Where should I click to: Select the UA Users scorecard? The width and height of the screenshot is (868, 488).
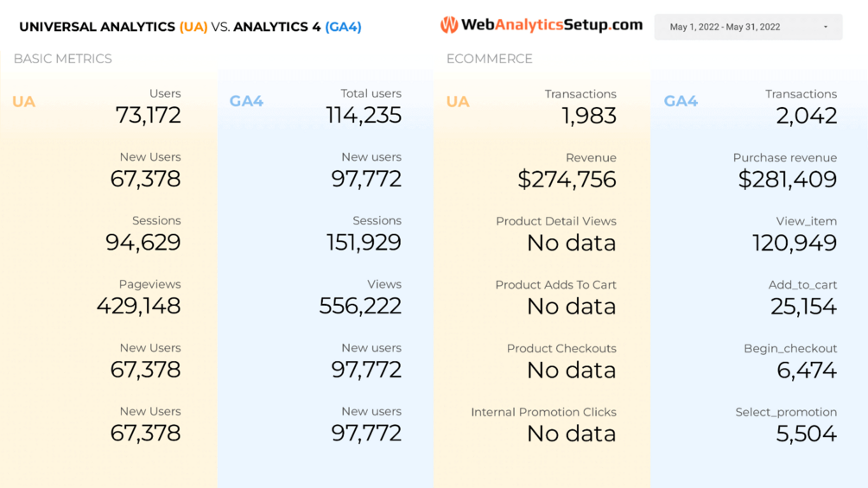[x=149, y=107]
